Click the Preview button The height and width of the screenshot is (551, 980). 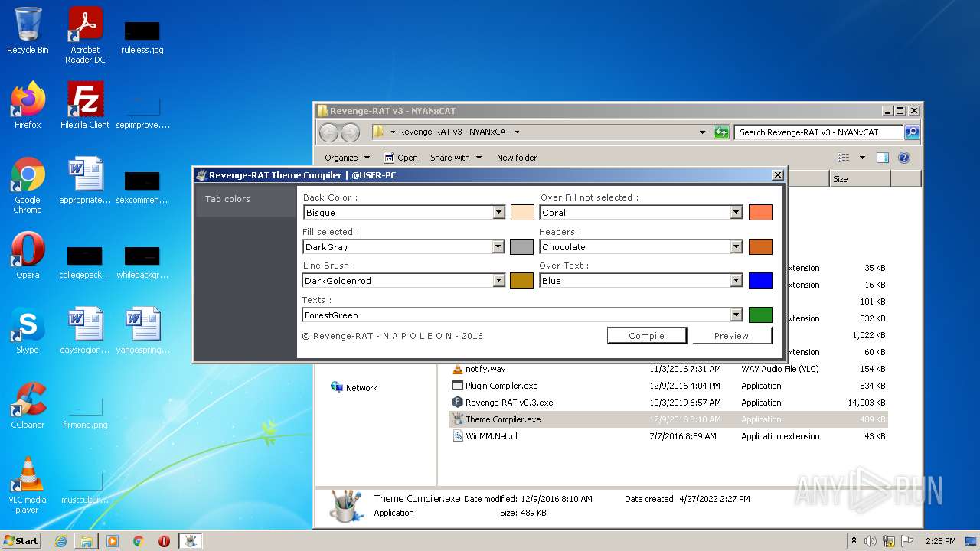(x=731, y=335)
